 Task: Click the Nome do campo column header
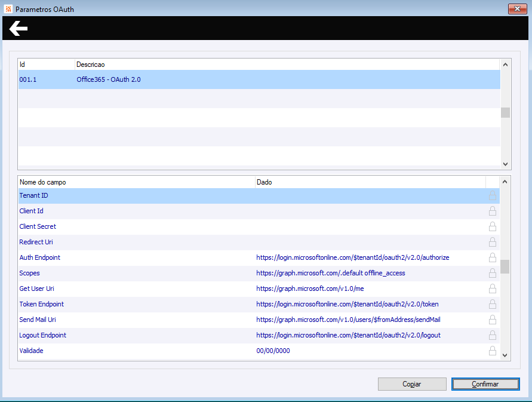136,182
